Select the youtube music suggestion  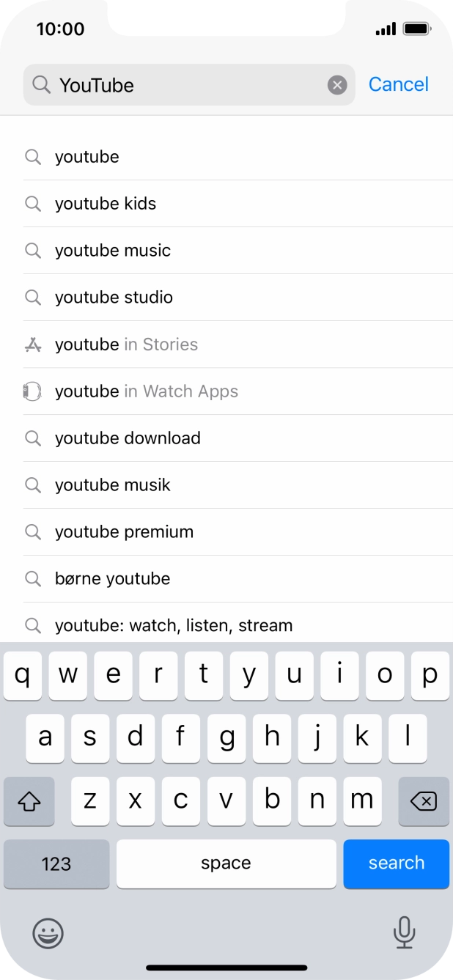[x=112, y=250]
